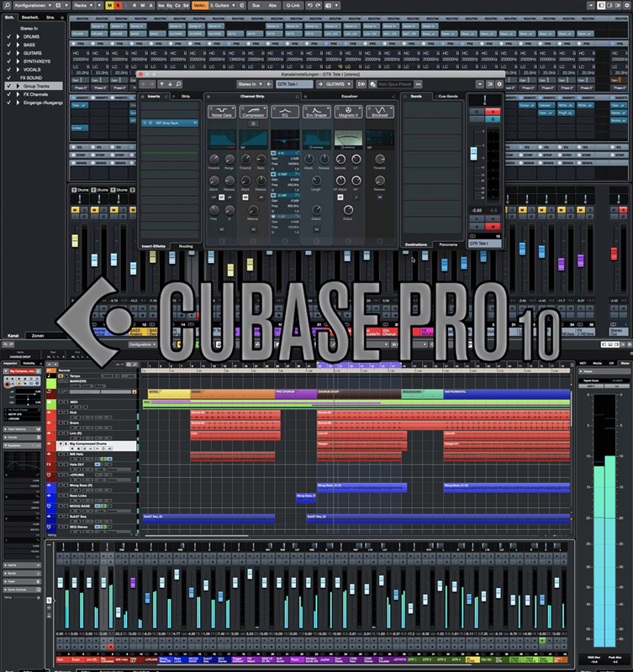Open the Env Shaper strip module
Screen dimensions: 633x672
coord(316,112)
